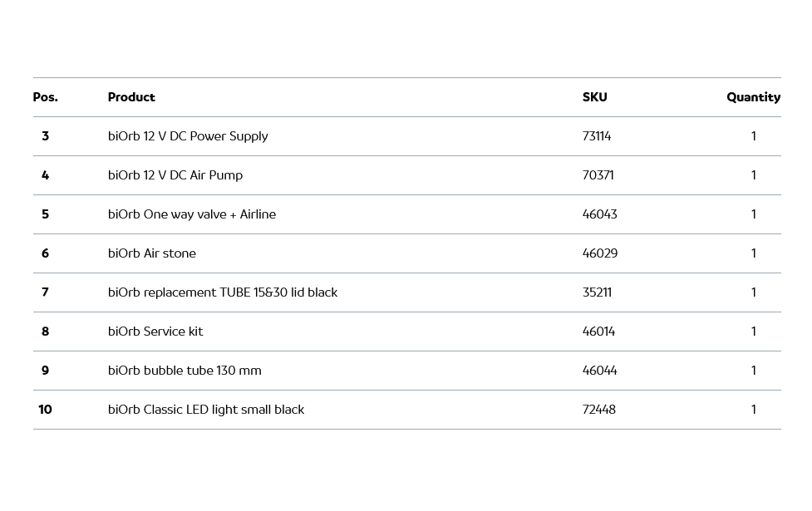Select biOrb One way valve + Airline
Image resolution: width=812 pixels, height=511 pixels.
[x=192, y=214]
